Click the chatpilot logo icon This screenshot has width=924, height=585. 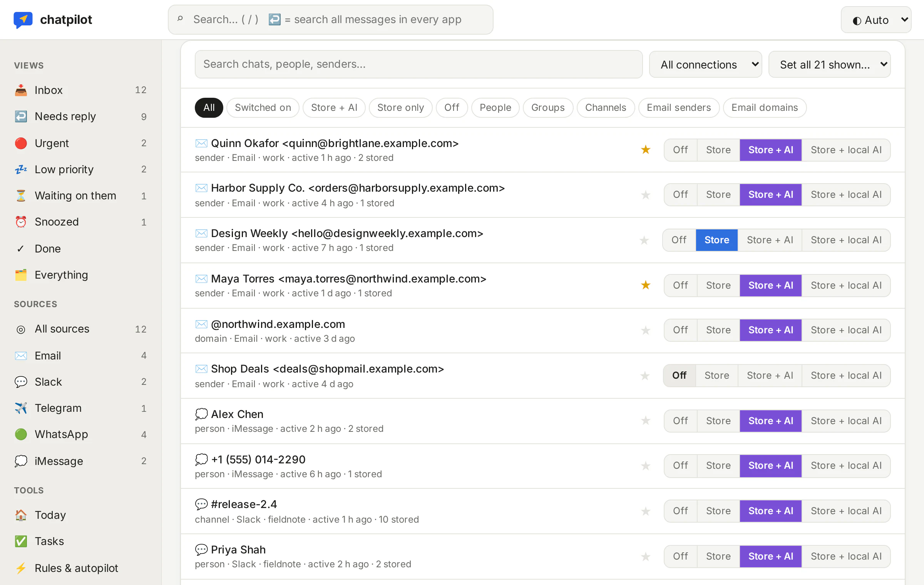tap(23, 19)
